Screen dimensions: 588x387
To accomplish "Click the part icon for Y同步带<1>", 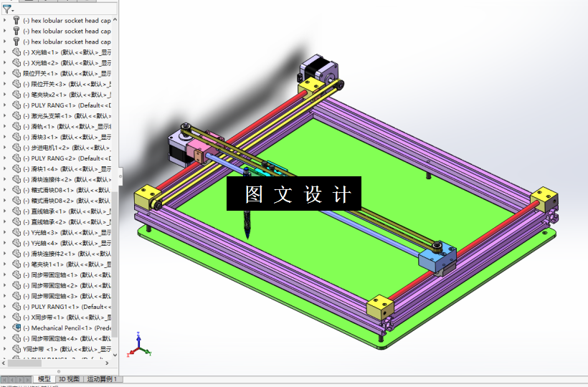I will 16,349.
